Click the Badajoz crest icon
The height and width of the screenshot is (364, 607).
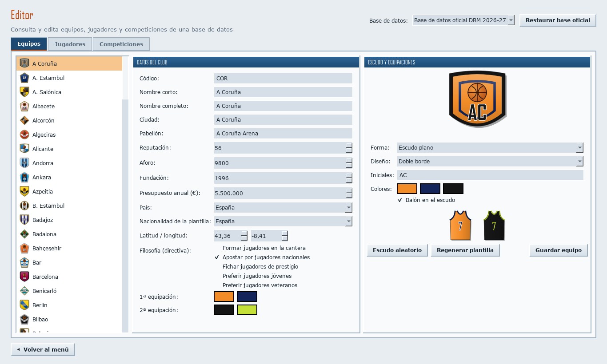coord(24,220)
